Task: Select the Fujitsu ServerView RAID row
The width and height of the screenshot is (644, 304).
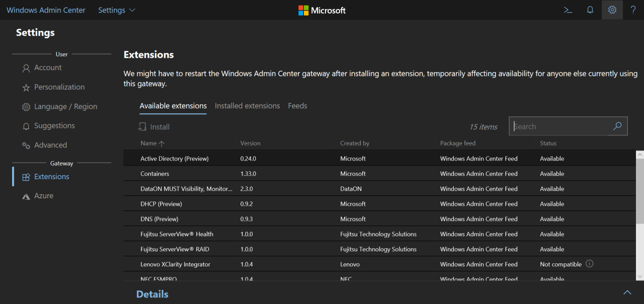Action: (380, 249)
